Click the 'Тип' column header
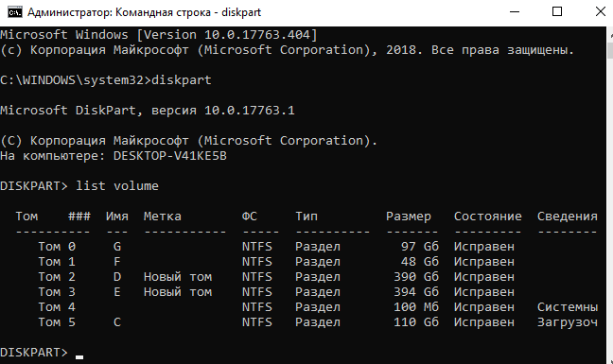The width and height of the screenshot is (613, 364). 306,217
